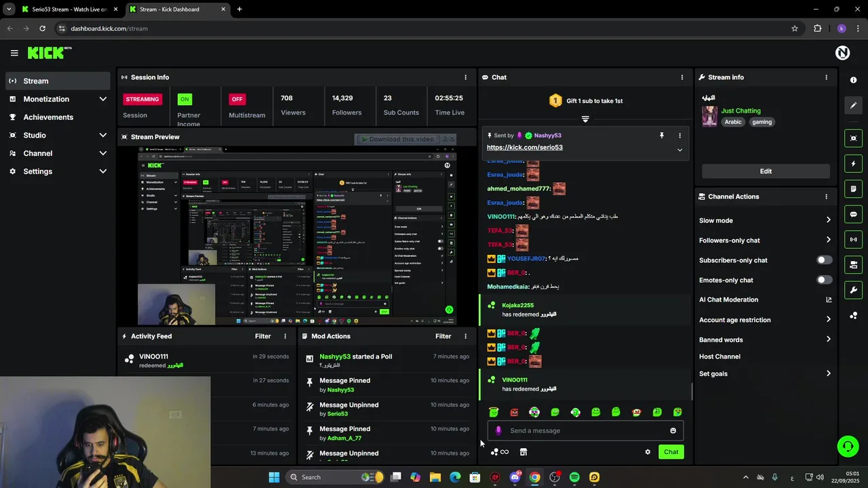Open Activity Feed three-dot menu
Image resolution: width=868 pixels, height=488 pixels.
(x=285, y=336)
